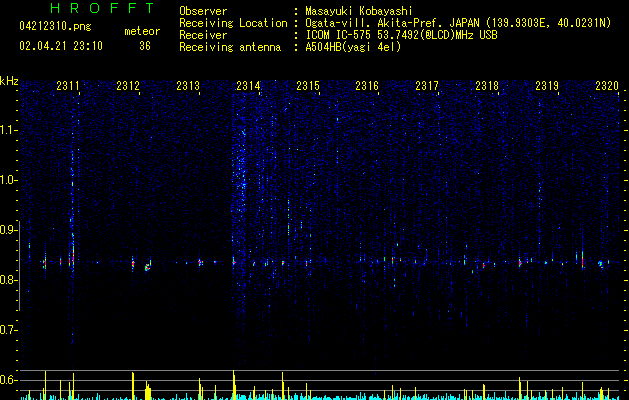Click observer name Masayuki Kobayashi

tap(359, 11)
